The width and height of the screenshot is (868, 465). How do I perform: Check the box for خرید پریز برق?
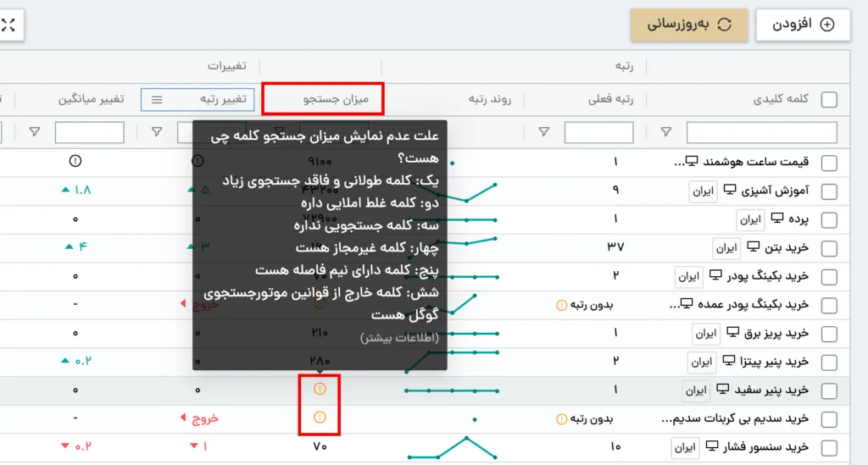tap(829, 334)
